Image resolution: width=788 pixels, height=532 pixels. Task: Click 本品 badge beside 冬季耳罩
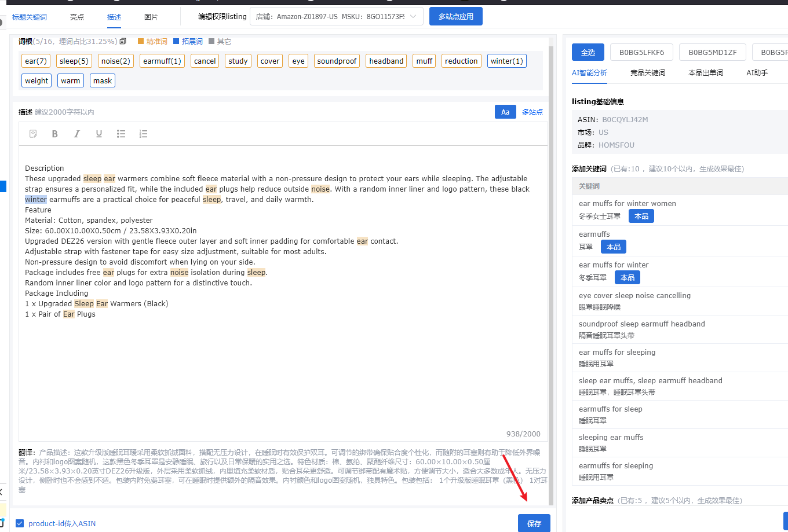pos(628,277)
